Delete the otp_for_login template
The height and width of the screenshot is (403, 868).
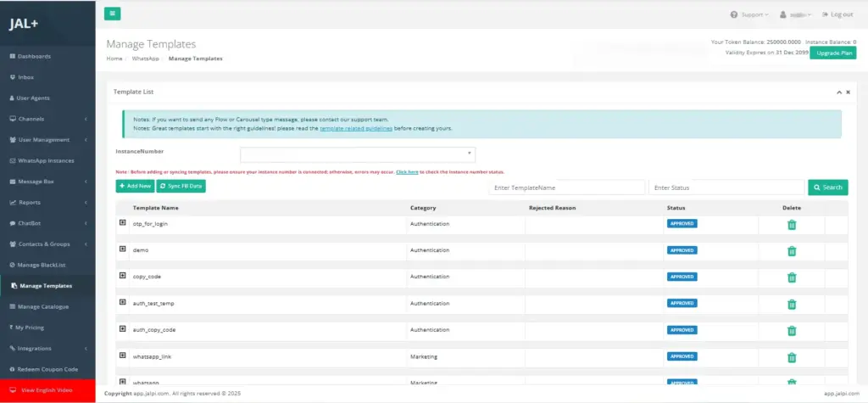[792, 225]
